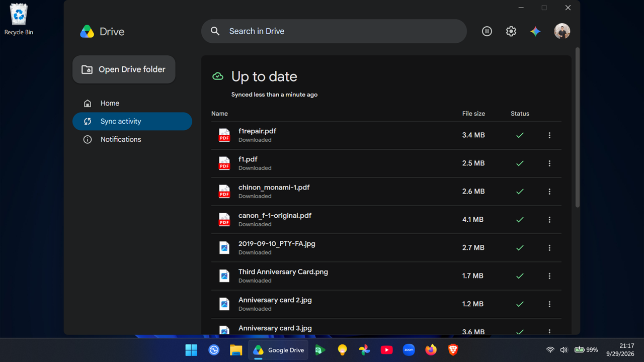Click the synced checkmark for Anniversary card 2.jpg

tap(520, 304)
